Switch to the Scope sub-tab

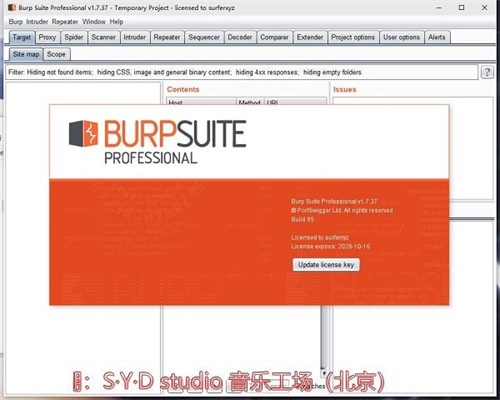point(56,54)
